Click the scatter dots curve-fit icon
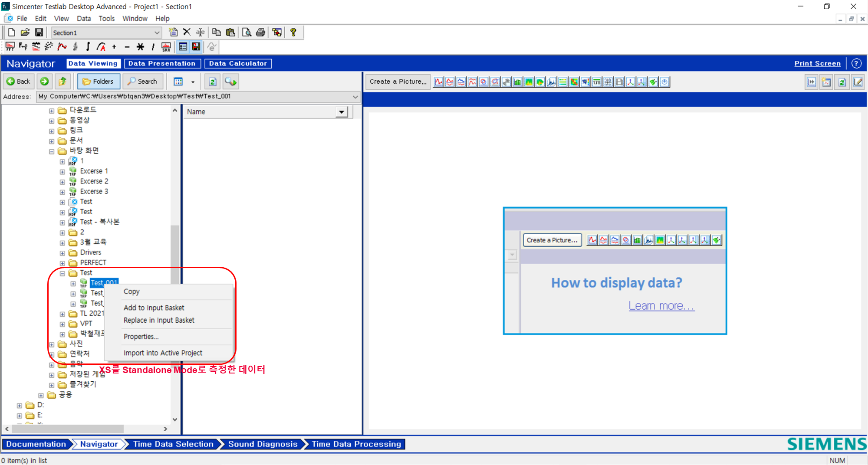868x465 pixels. pos(49,47)
